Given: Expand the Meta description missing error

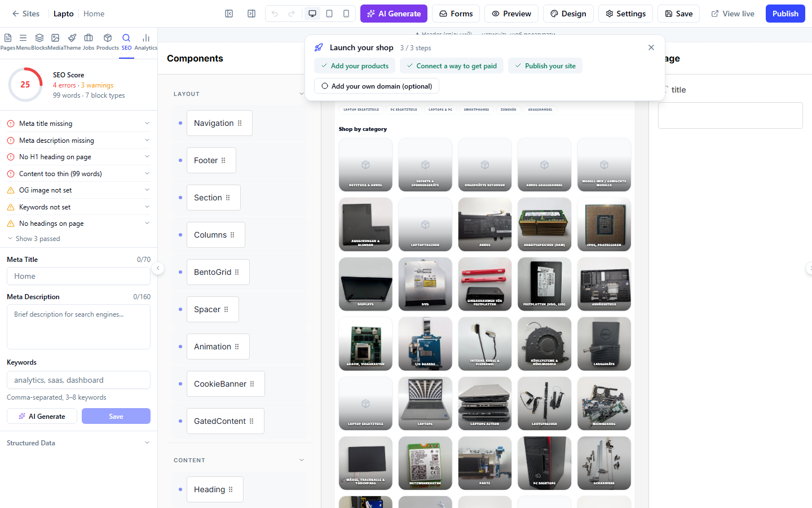Looking at the screenshot, I should [x=78, y=141].
